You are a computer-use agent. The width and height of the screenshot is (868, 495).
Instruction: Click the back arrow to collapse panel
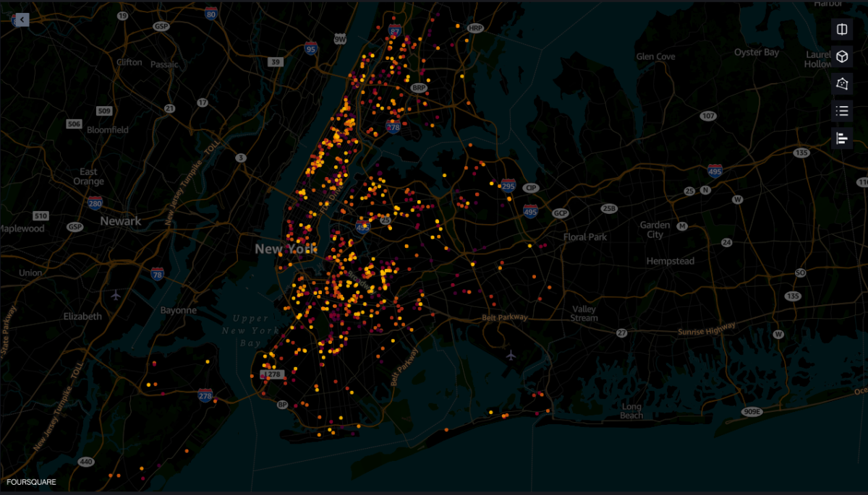[x=22, y=20]
